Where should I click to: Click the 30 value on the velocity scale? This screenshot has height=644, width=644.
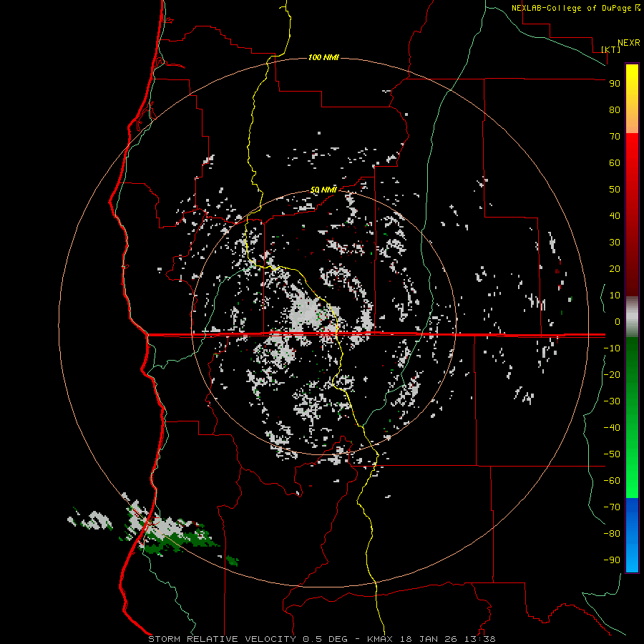[615, 243]
